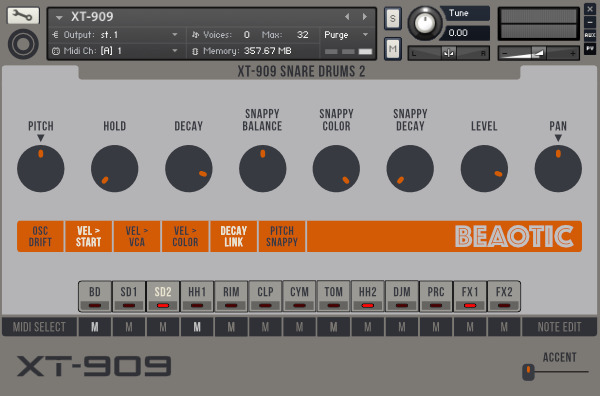Click the ACCENT slider handle

(x=528, y=372)
